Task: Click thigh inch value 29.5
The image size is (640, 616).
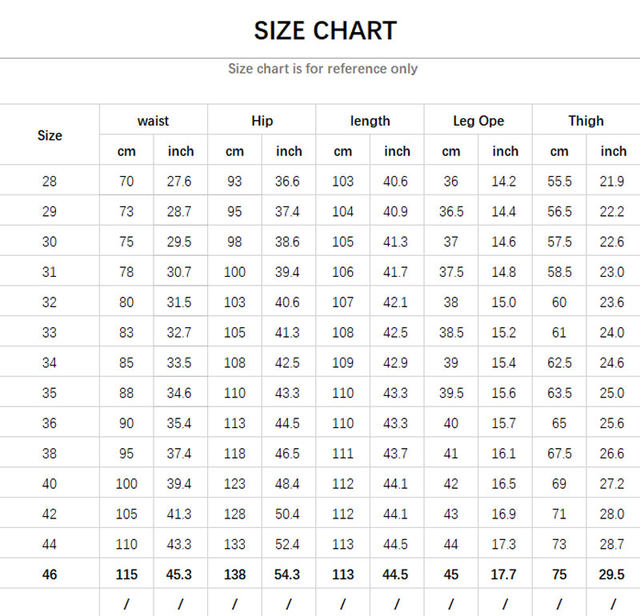Action: point(613,575)
